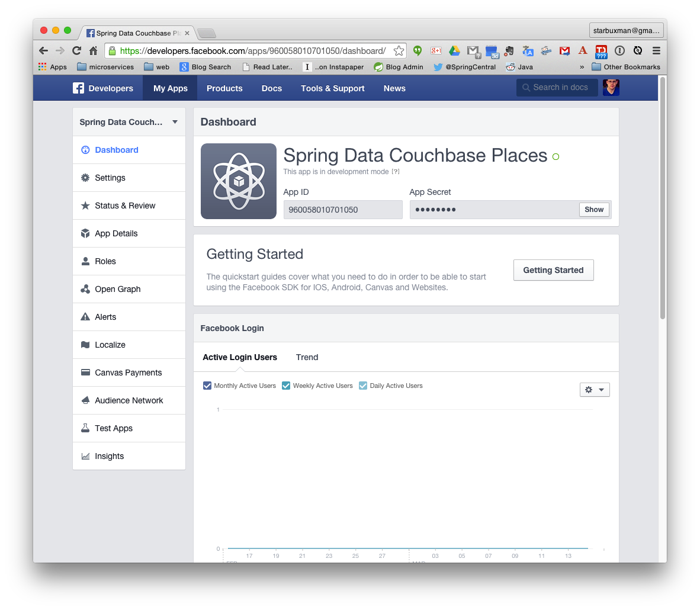Screen dimensions: 700x610
Task: Click the browser address bar
Action: coord(252,50)
